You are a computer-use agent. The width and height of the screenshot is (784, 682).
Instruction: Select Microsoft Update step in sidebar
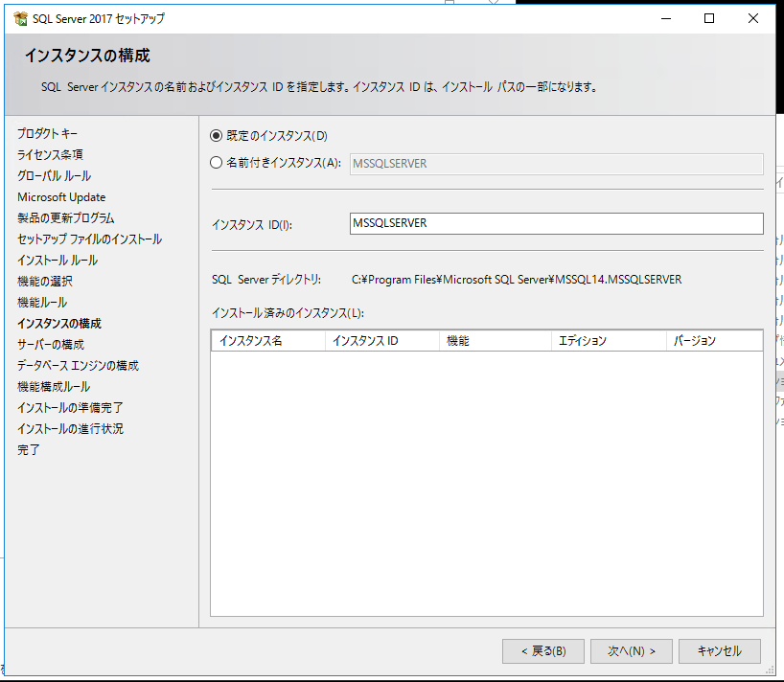tap(61, 197)
